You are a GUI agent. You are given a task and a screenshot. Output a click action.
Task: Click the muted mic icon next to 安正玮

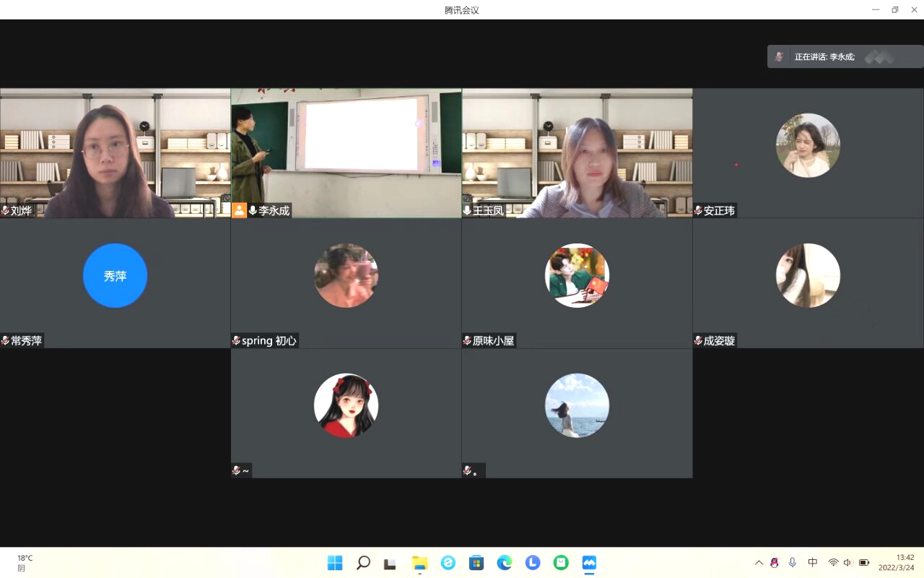[x=698, y=211]
